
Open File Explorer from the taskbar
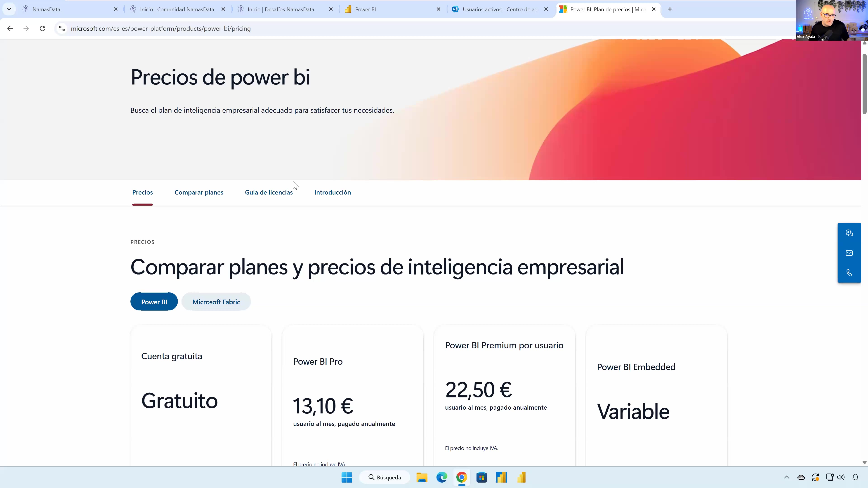(x=422, y=477)
